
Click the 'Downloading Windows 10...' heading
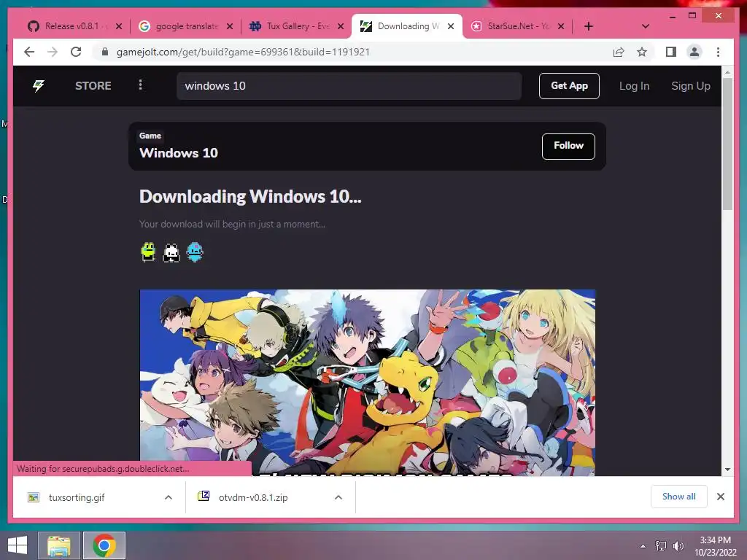250,196
